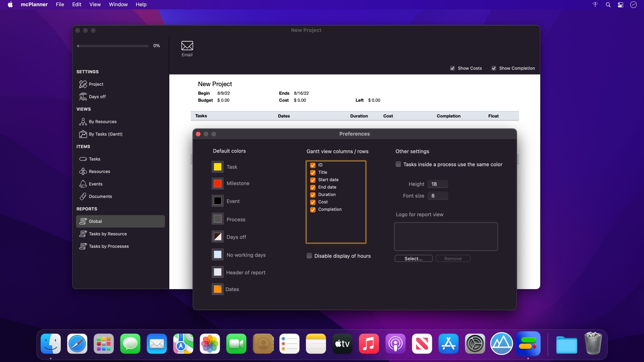Image resolution: width=644 pixels, height=362 pixels.
Task: Open the File menu
Action: point(60,5)
